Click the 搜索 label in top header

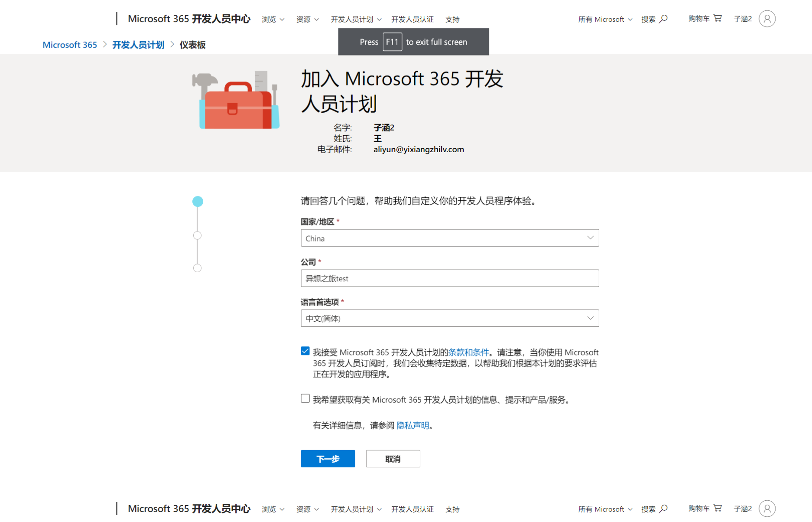(648, 19)
